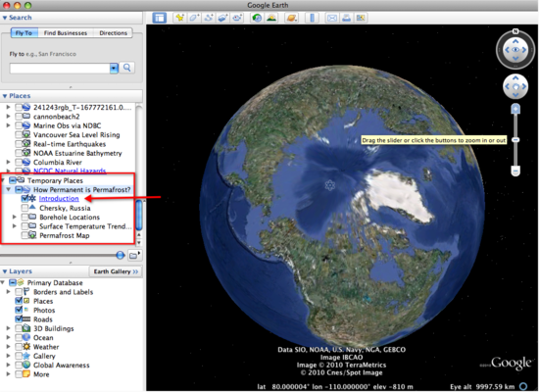Click the zoom slider handle

point(515,140)
